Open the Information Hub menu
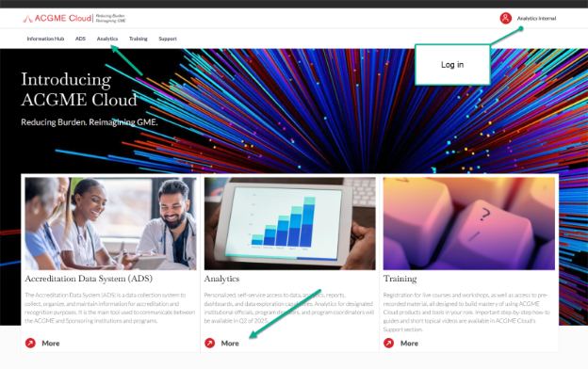 pos(45,39)
